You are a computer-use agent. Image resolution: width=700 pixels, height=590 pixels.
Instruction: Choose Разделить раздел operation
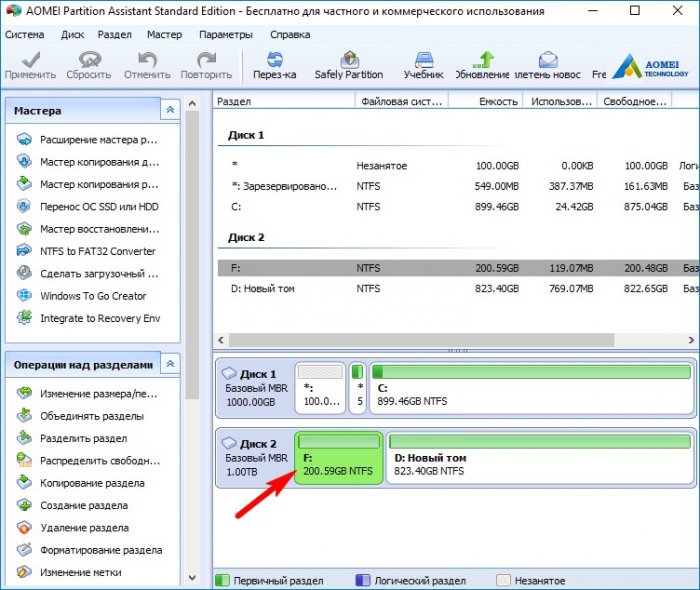click(72, 438)
